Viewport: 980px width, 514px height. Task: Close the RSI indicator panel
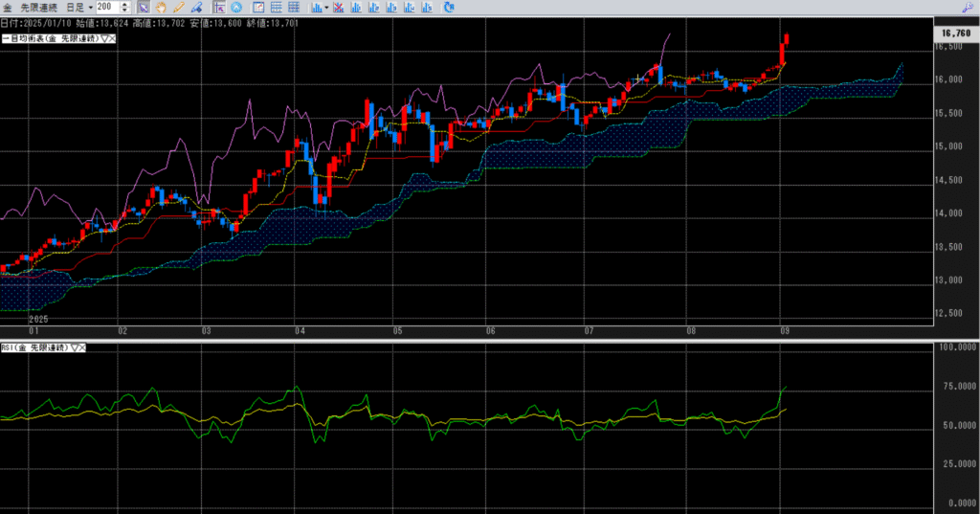pyautogui.click(x=82, y=346)
